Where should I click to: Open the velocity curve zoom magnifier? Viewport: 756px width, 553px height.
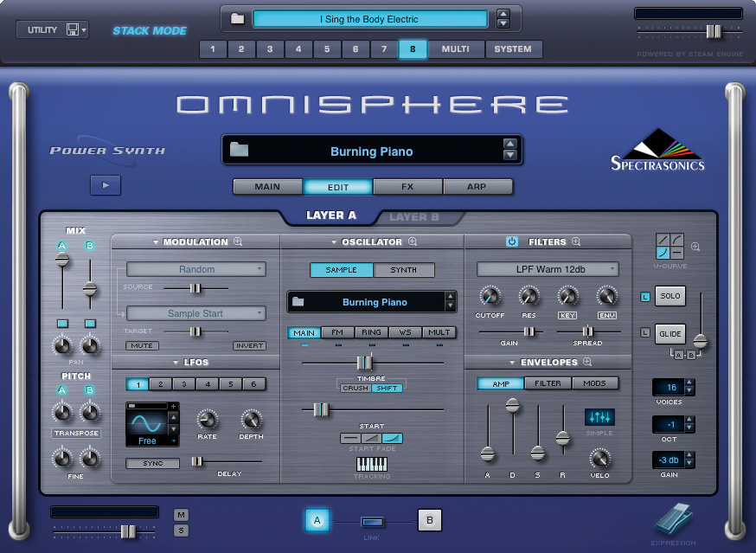click(695, 247)
